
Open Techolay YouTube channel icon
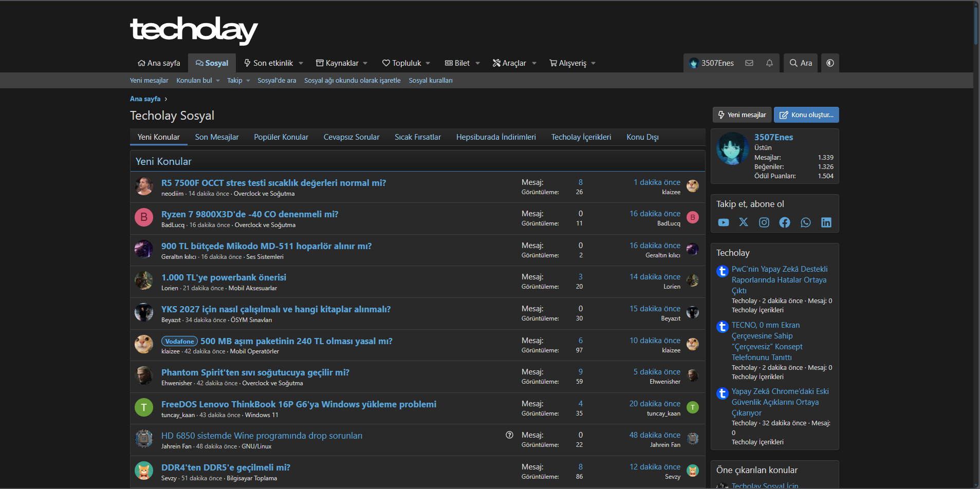click(724, 222)
